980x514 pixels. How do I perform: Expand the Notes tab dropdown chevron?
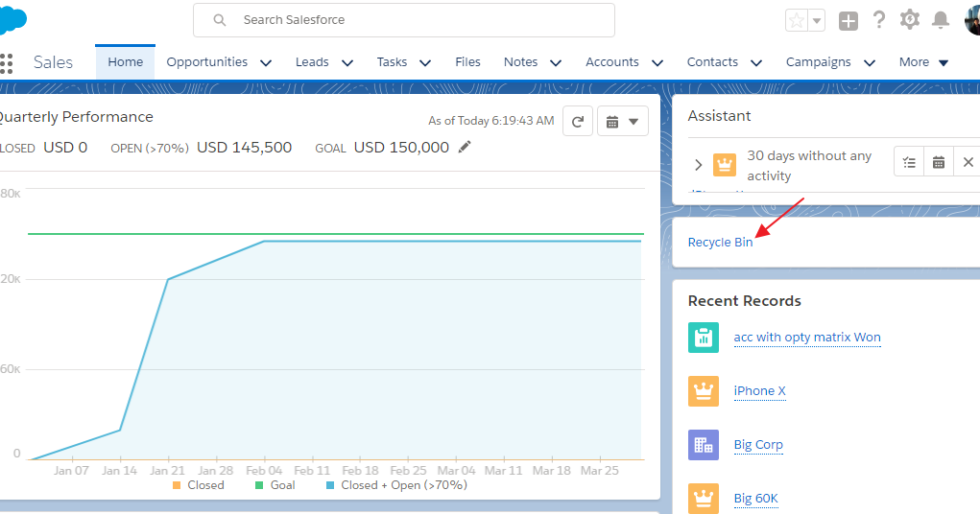556,62
